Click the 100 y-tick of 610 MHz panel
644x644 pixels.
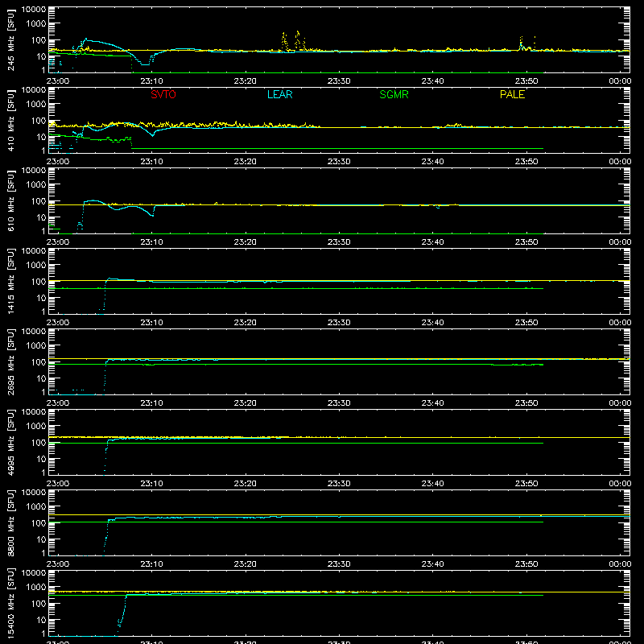click(39, 201)
